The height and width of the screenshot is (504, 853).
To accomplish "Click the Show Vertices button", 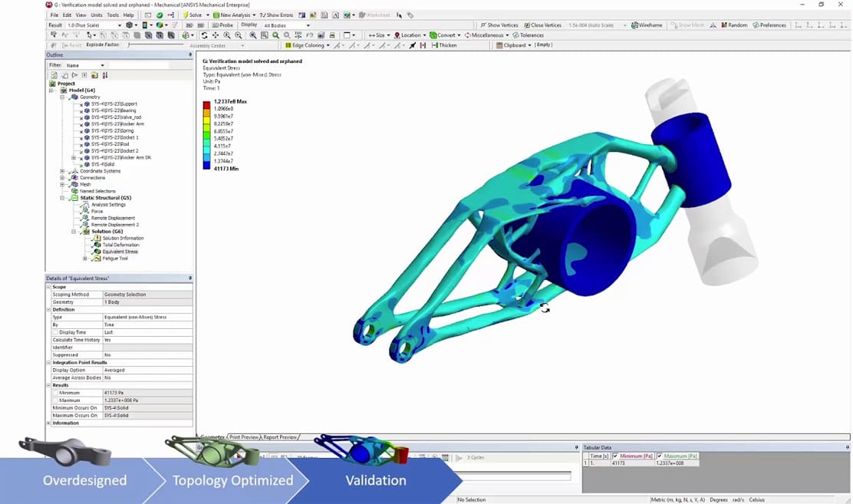I will point(499,25).
